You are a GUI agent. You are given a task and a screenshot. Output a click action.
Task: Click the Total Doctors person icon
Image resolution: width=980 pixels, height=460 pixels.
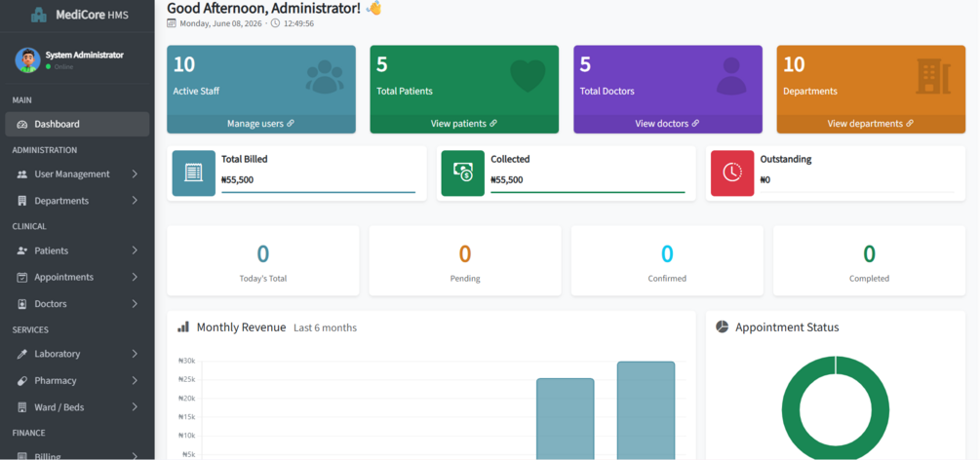click(731, 76)
